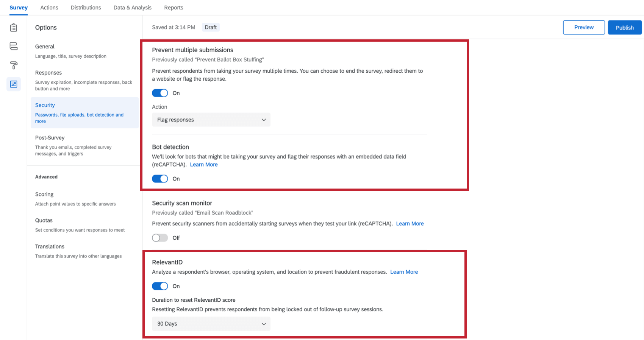Select the Responses options section
Viewport: 644px width, 340px height.
pos(84,80)
